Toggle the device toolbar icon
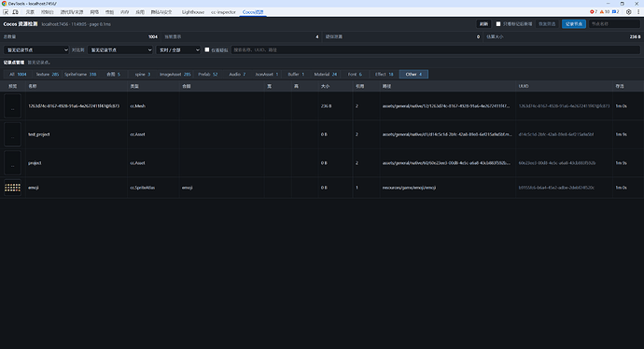The width and height of the screenshot is (644, 349). tap(15, 12)
